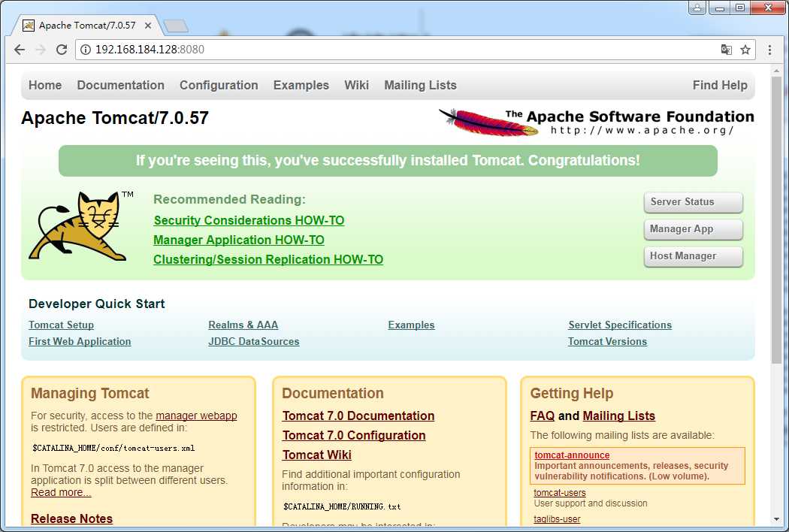Open Security Considerations HOW-TO link
This screenshot has width=789, height=532.
click(x=249, y=220)
